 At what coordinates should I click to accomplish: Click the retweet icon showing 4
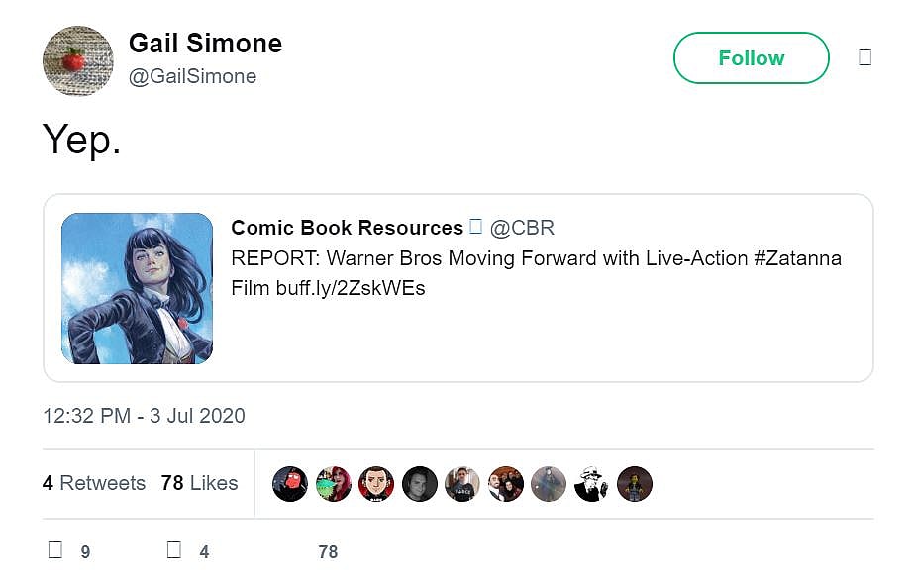point(174,551)
